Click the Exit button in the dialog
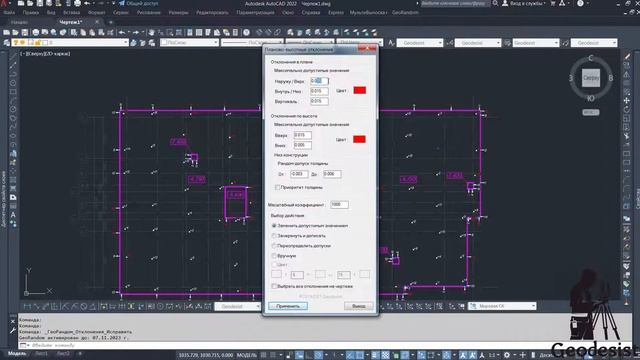 (358, 306)
